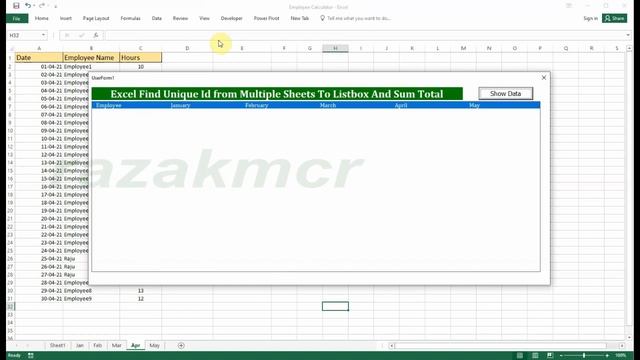Click the Sign in link

pos(590,18)
